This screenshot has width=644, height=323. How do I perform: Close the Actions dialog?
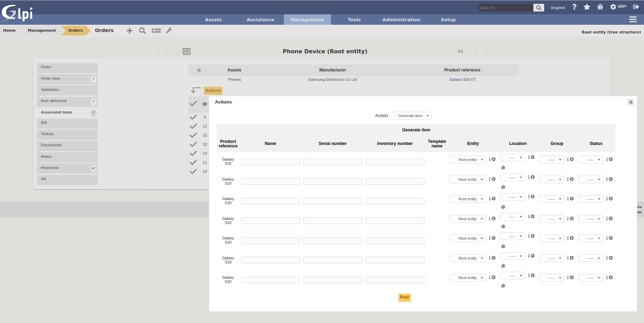point(630,102)
